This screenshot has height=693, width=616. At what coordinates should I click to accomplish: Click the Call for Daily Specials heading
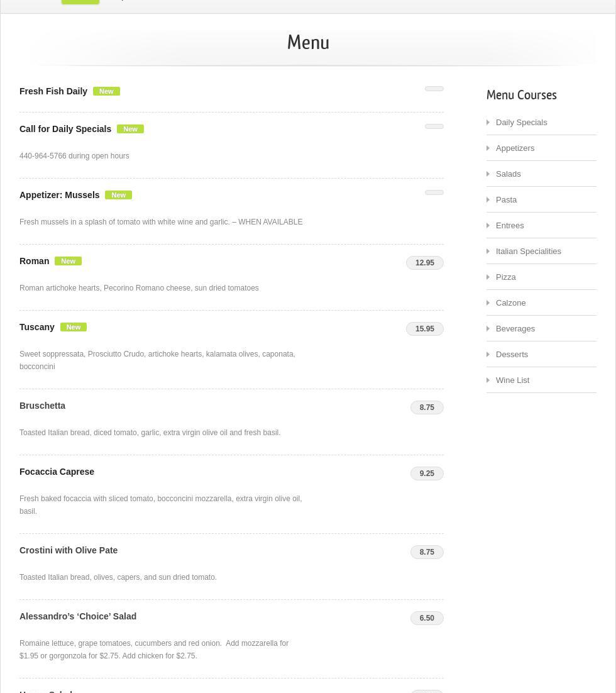tap(65, 129)
